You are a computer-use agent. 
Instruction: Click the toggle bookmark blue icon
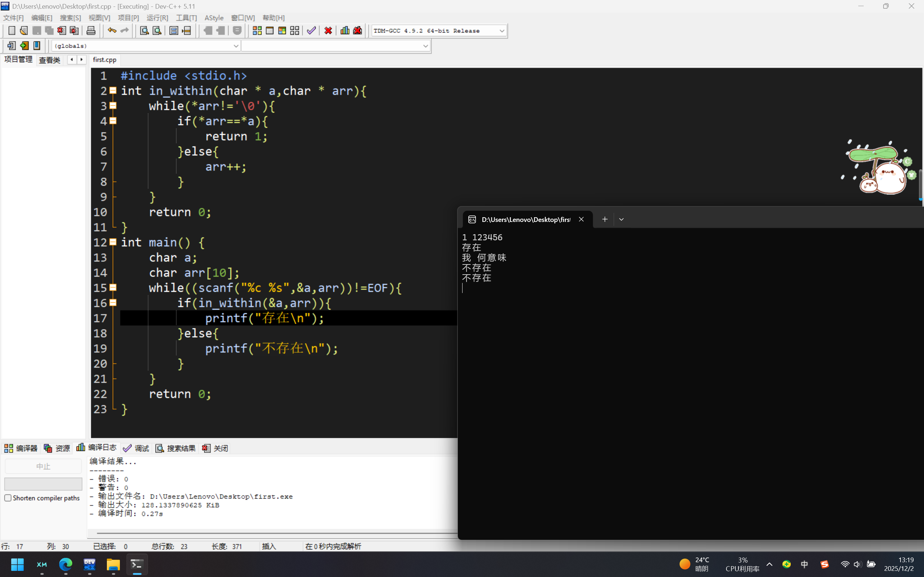click(x=37, y=46)
